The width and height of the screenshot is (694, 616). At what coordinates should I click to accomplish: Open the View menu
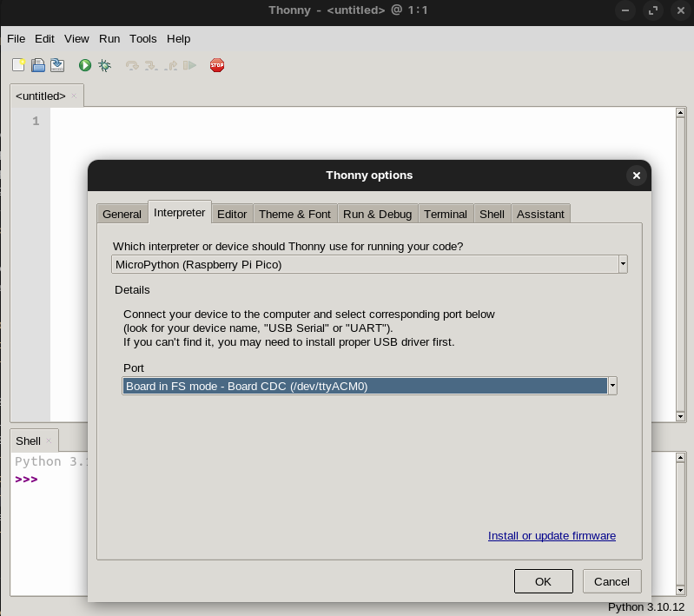(x=76, y=39)
